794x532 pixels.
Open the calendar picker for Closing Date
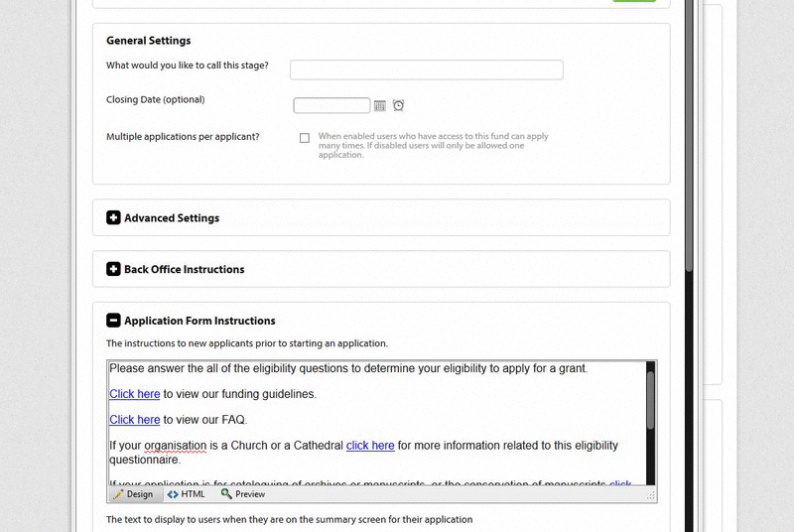click(380, 106)
